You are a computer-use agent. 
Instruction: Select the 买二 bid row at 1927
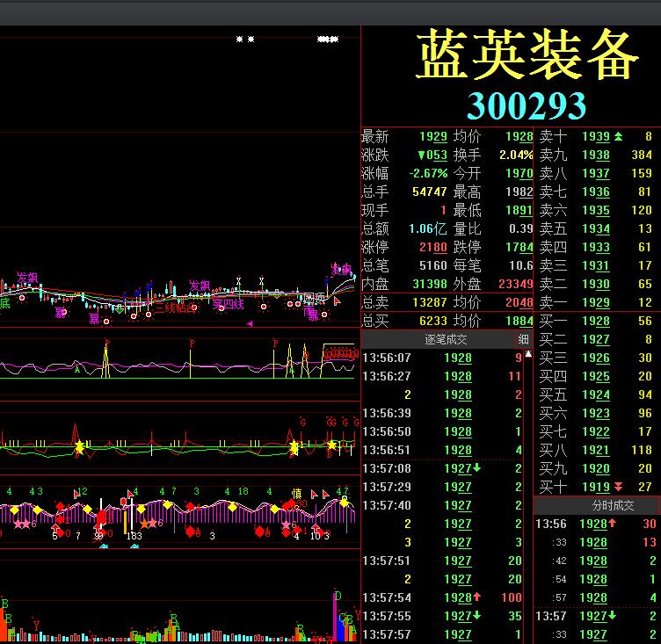point(597,339)
